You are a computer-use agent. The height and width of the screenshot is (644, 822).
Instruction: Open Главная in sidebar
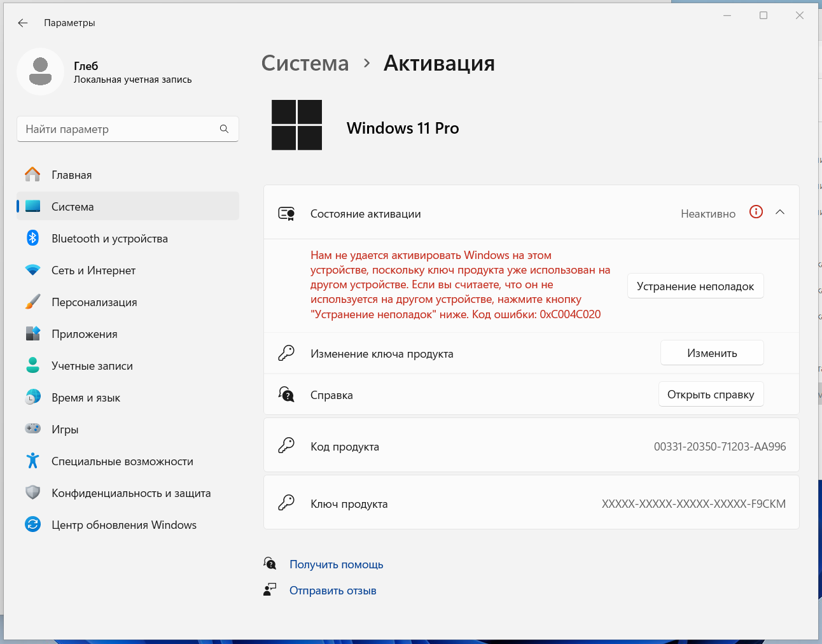click(x=128, y=174)
